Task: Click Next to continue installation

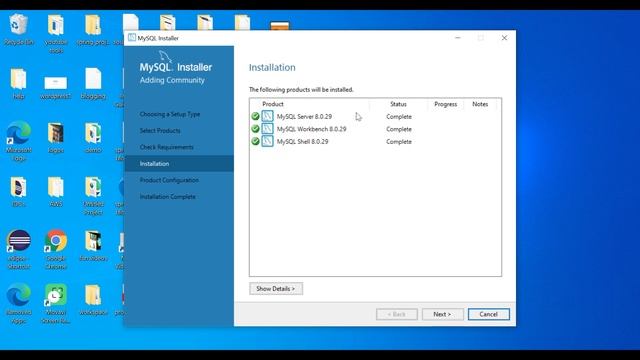Action: (442, 314)
